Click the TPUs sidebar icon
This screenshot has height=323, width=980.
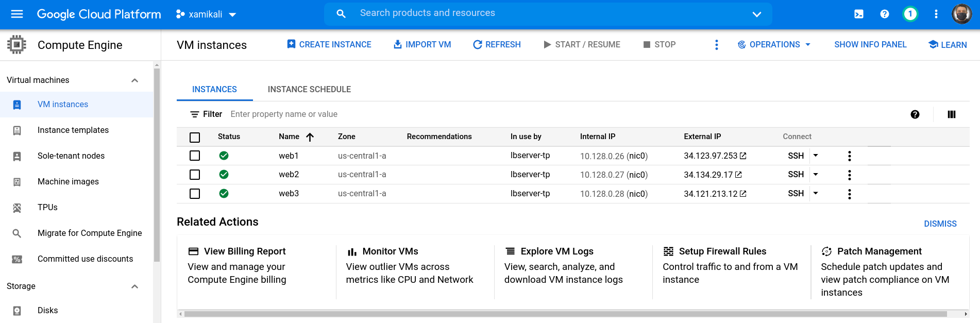[x=17, y=208]
